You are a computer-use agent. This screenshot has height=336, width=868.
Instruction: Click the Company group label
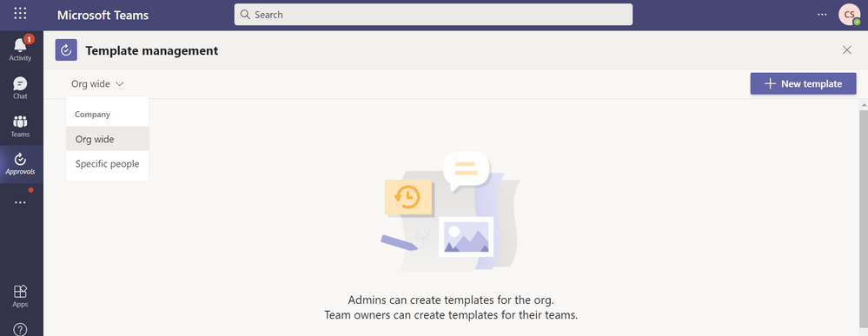pos(92,115)
